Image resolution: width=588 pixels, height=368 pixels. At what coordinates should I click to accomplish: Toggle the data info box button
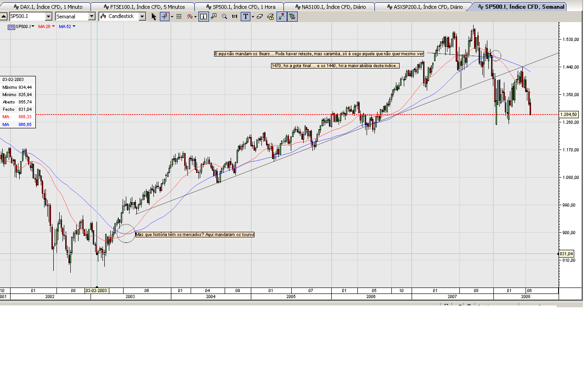click(x=204, y=16)
